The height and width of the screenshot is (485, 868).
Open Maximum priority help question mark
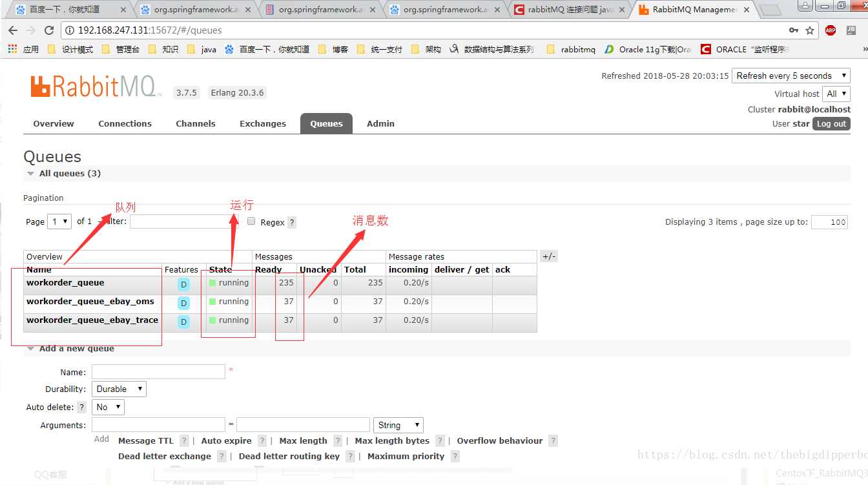tap(455, 457)
